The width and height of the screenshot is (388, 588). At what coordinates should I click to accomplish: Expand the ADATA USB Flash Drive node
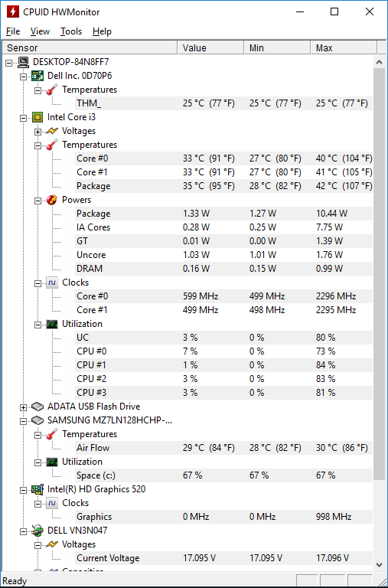23,407
